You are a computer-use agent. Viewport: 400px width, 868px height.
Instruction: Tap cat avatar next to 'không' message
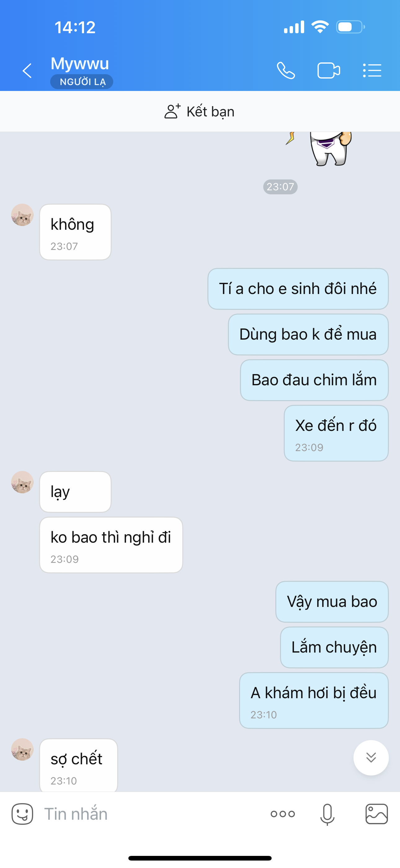point(22,215)
